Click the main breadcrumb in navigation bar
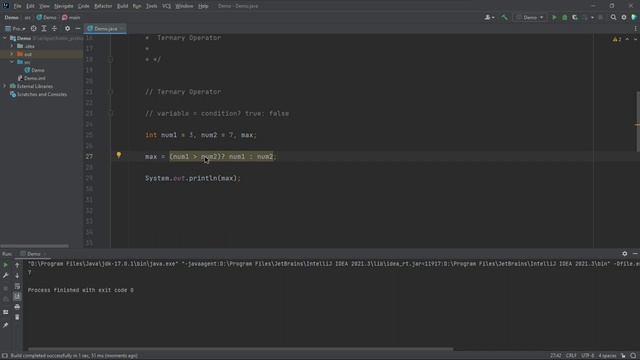Image resolution: width=640 pixels, height=360 pixels. pyautogui.click(x=71, y=18)
